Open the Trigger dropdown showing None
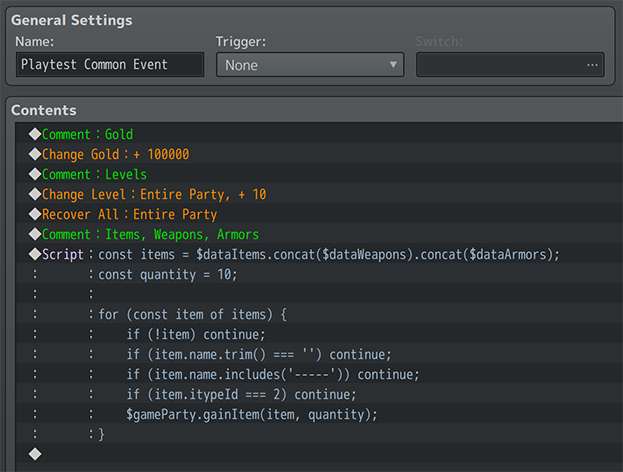This screenshot has height=472, width=623. pyautogui.click(x=310, y=65)
